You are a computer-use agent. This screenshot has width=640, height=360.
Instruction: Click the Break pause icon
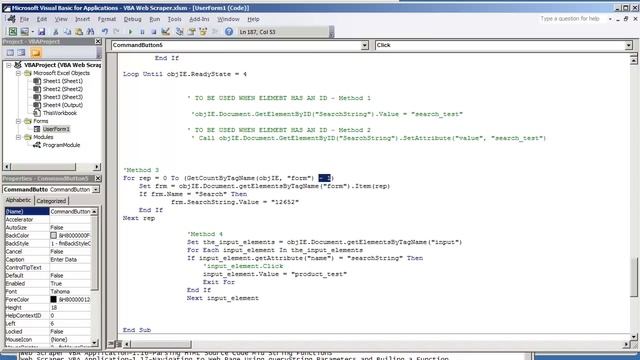click(x=142, y=31)
